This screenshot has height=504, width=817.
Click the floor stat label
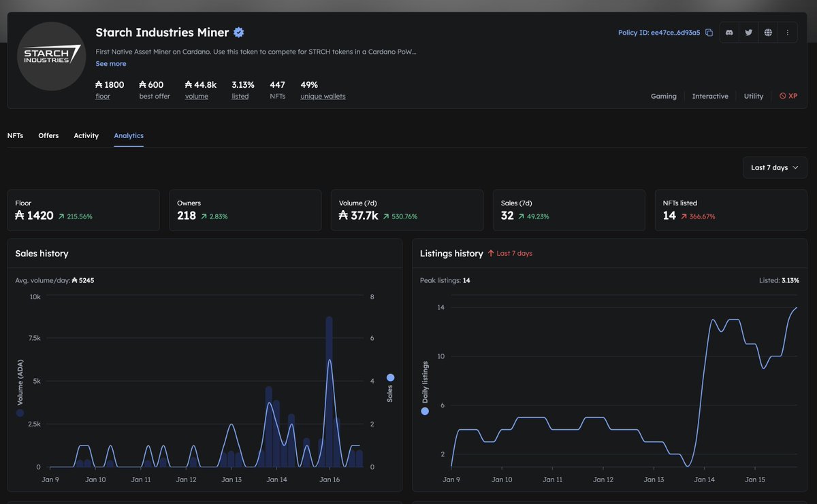click(103, 97)
